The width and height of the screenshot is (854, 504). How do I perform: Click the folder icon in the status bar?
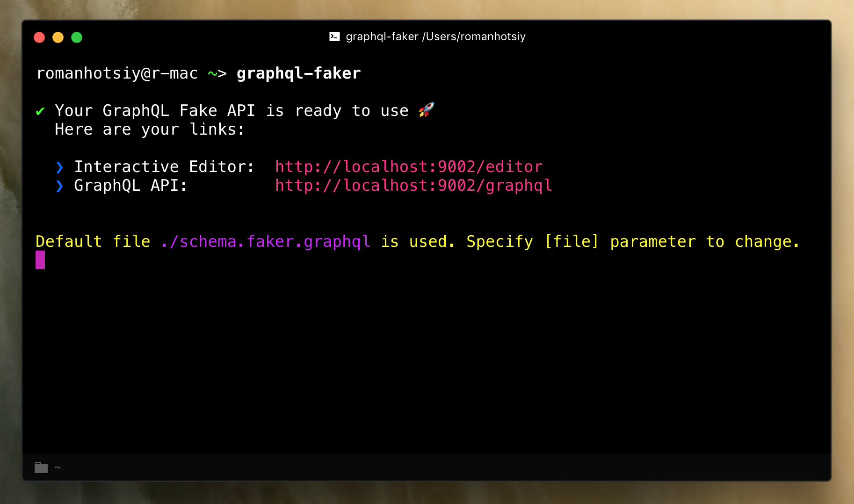(41, 467)
